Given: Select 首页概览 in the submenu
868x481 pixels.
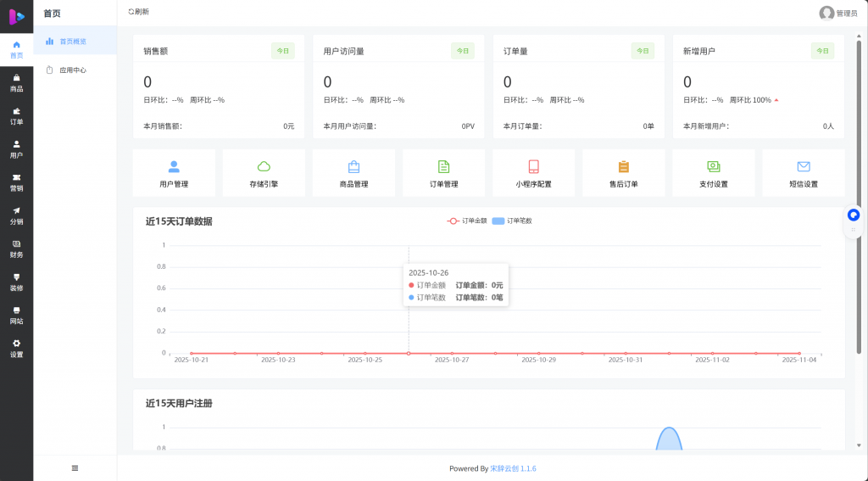Looking at the screenshot, I should pos(75,41).
